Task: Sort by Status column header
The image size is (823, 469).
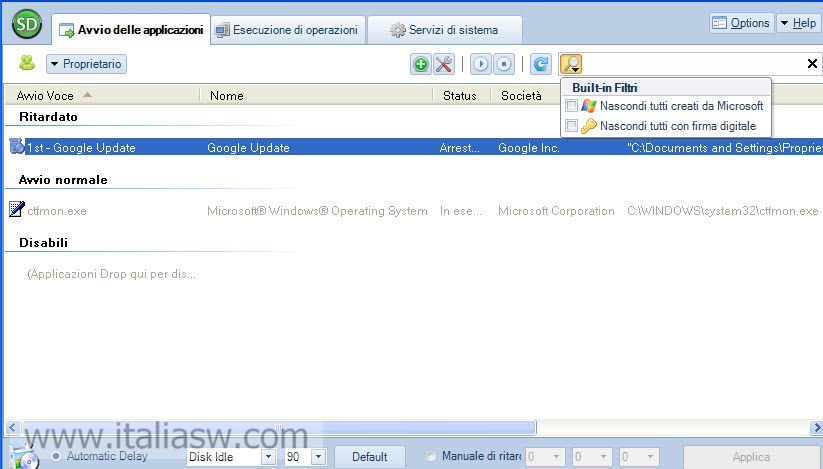Action: click(461, 95)
